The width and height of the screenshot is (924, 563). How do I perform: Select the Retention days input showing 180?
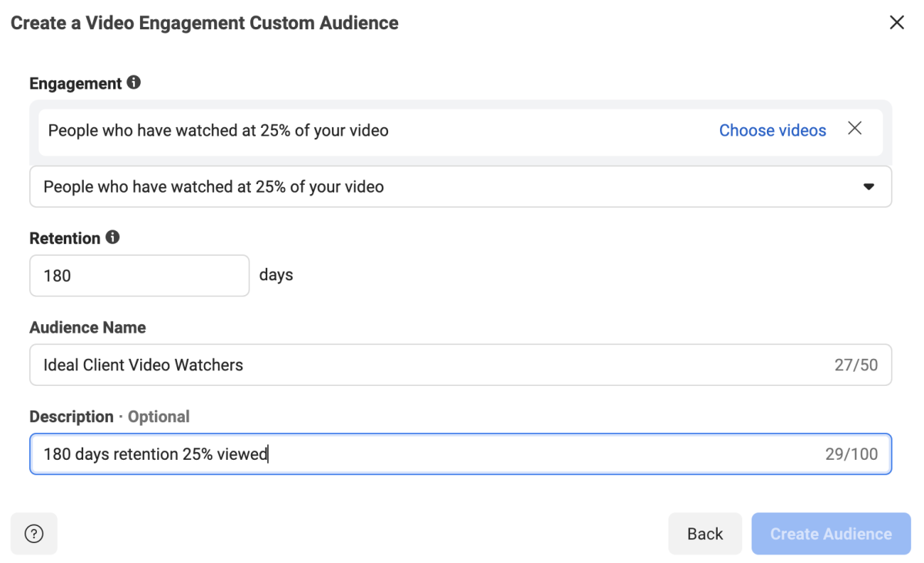point(139,275)
